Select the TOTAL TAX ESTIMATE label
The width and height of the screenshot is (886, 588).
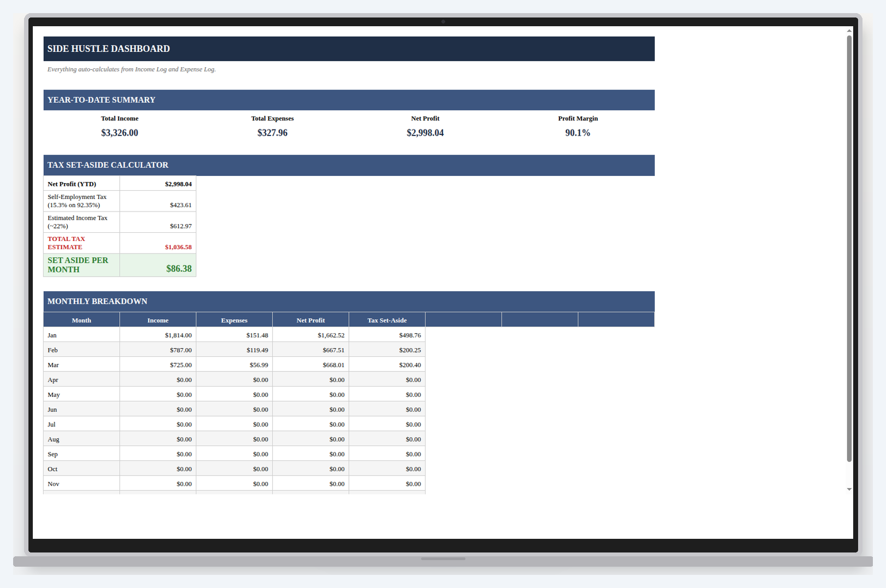81,243
